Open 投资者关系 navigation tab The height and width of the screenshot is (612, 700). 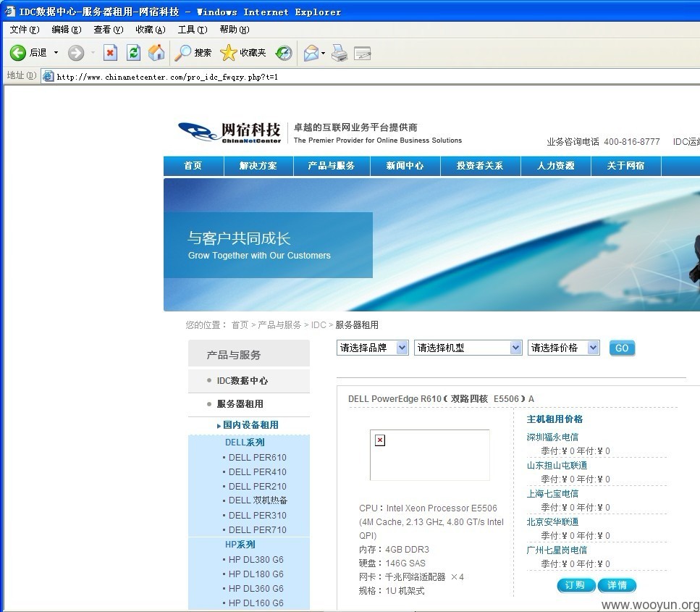[x=481, y=166]
